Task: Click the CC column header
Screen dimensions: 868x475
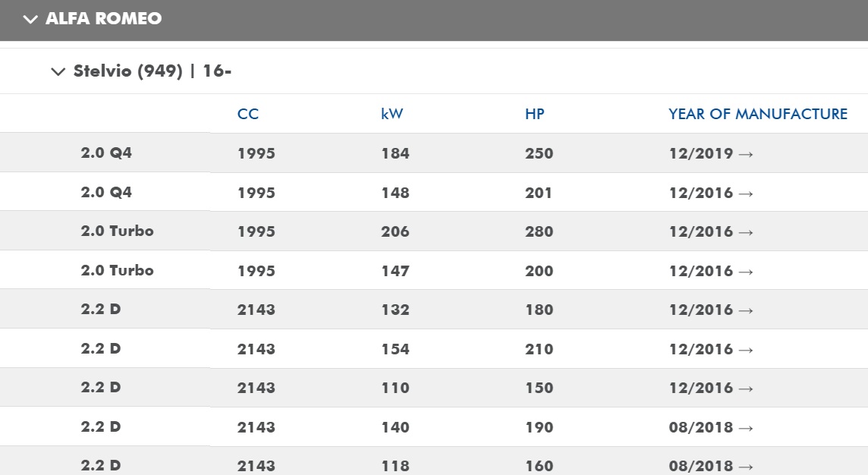Action: (248, 115)
